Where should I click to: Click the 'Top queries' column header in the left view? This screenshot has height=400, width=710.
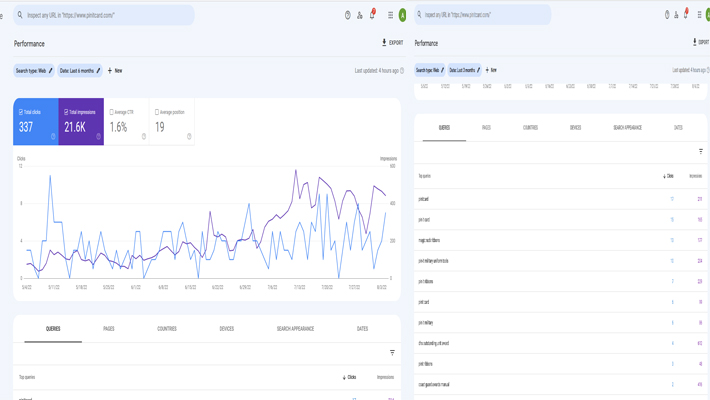(27, 377)
